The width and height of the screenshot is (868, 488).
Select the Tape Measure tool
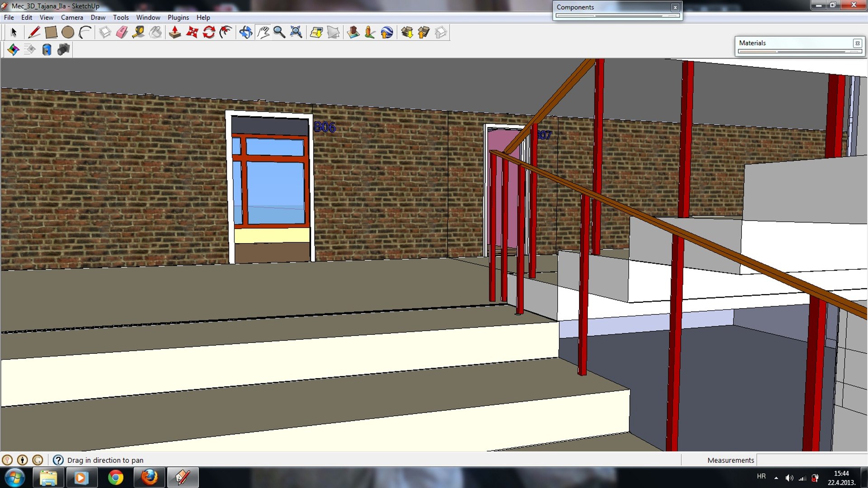(x=138, y=32)
